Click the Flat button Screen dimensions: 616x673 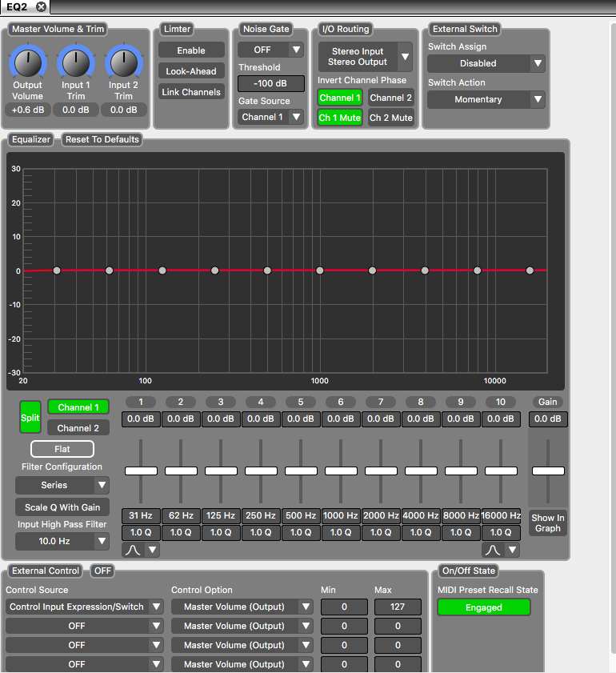pyautogui.click(x=62, y=449)
